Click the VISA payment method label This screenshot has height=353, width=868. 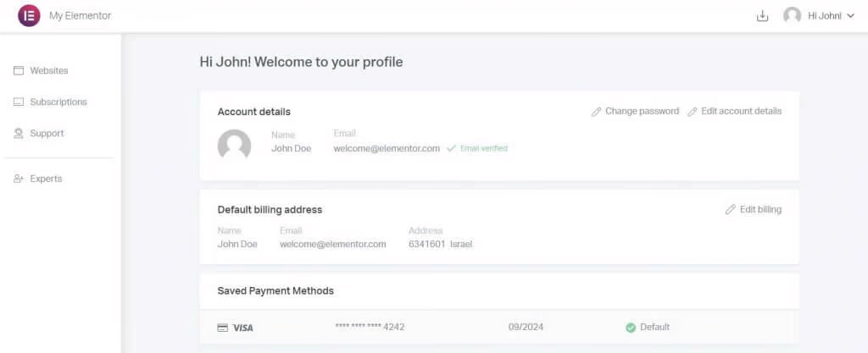tap(243, 328)
